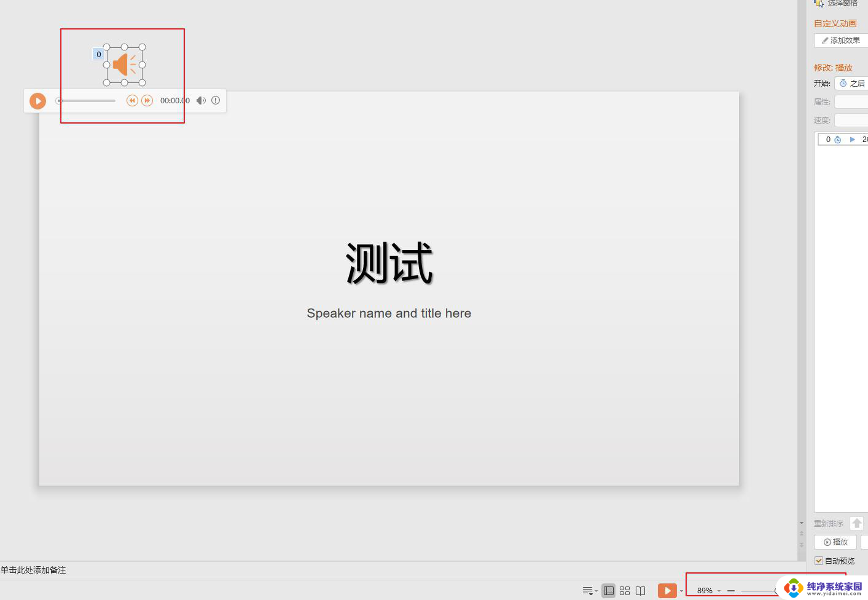Image resolution: width=868 pixels, height=600 pixels.
Task: Open the notes layout menu icon in the status bar
Action: click(x=589, y=591)
